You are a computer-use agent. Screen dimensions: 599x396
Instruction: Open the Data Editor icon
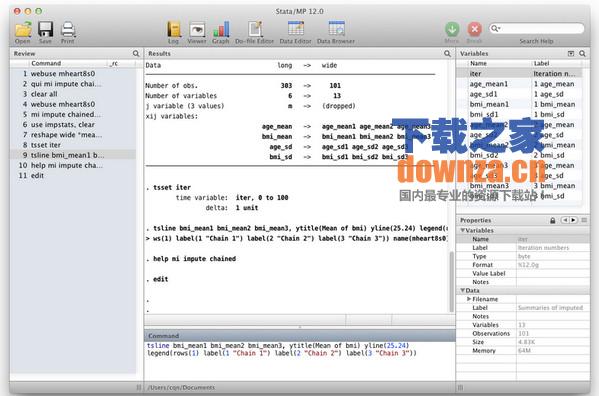tap(296, 29)
